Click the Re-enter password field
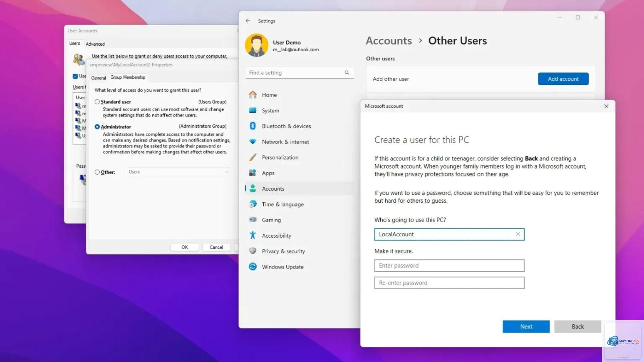The image size is (644, 362). tap(449, 283)
